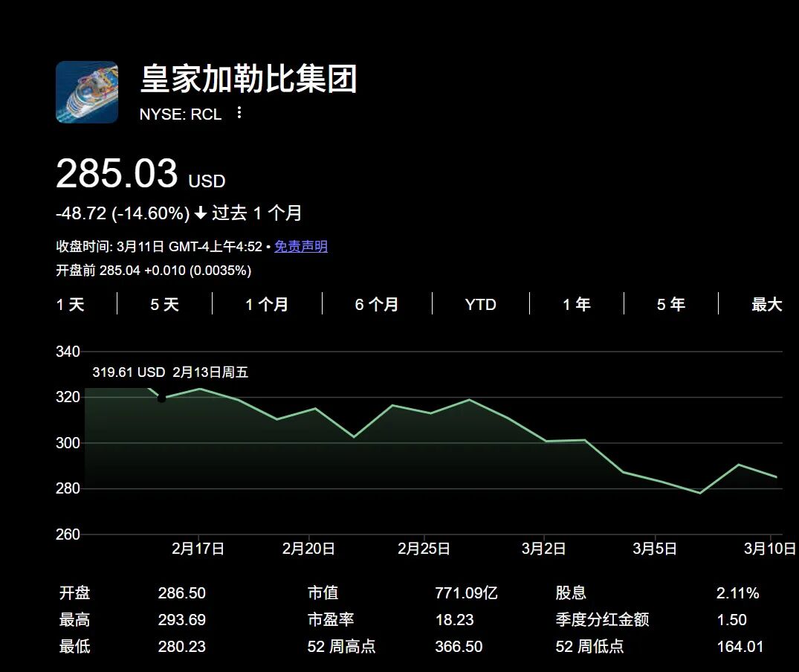Click the 季度分红金额 label
The height and width of the screenshot is (672, 799).
602,619
